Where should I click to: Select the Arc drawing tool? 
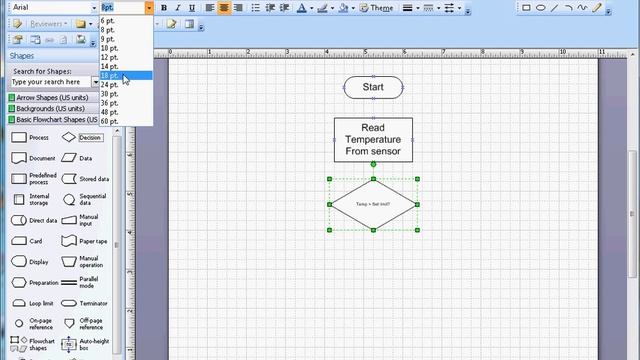568,7
